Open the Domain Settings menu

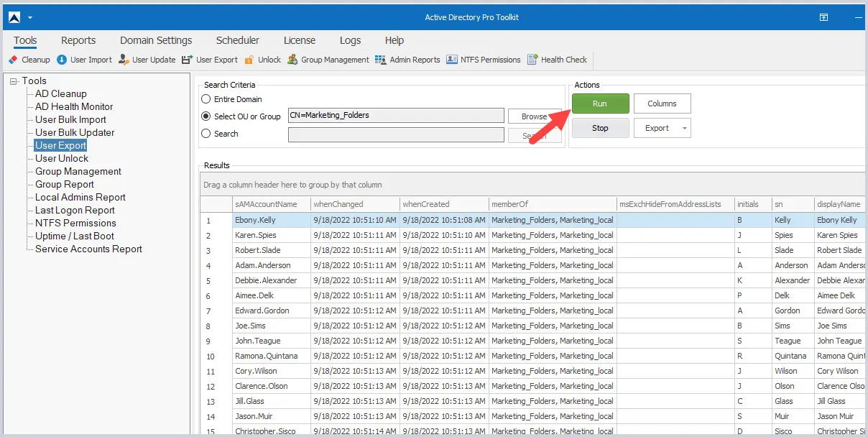click(156, 41)
